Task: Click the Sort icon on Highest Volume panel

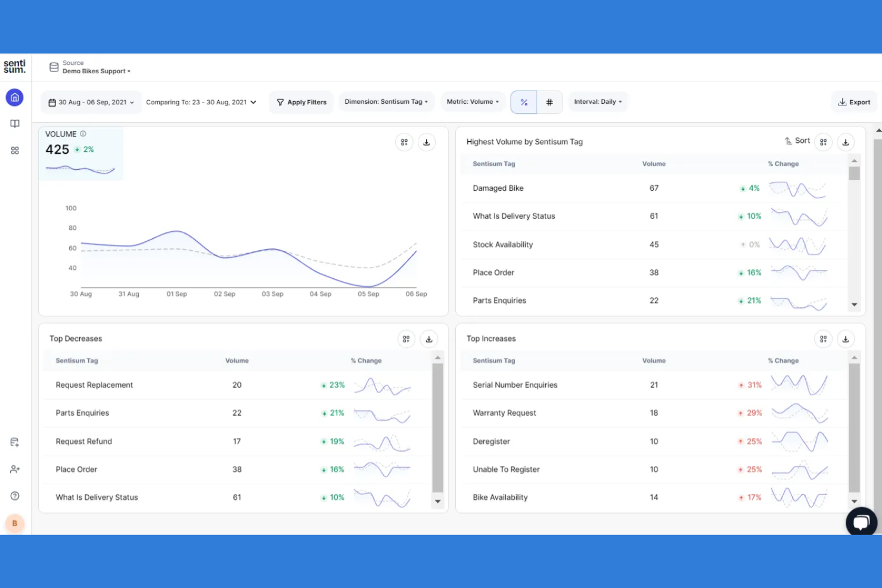Action: point(797,141)
